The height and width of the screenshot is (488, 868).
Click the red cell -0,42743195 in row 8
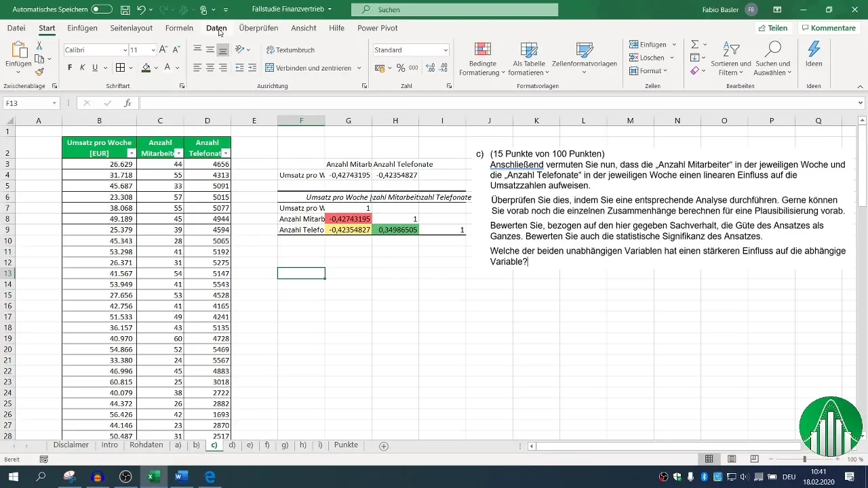[x=348, y=219]
